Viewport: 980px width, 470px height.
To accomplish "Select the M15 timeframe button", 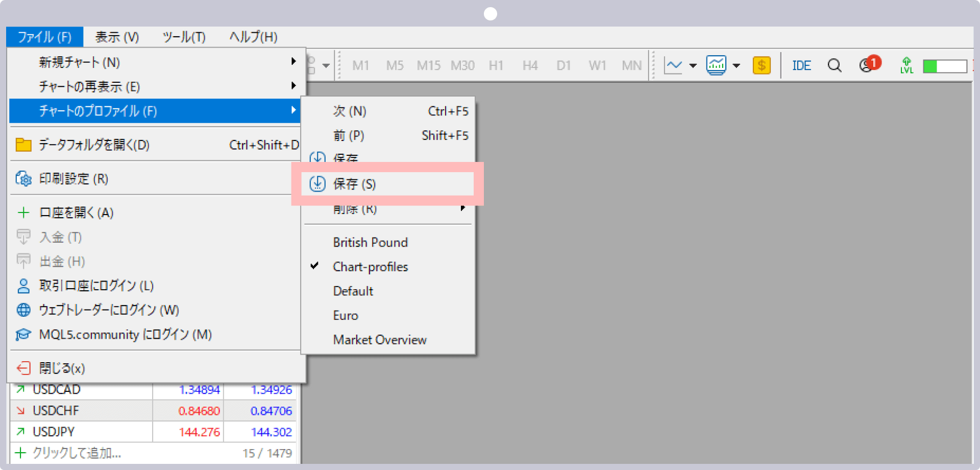I will click(428, 65).
